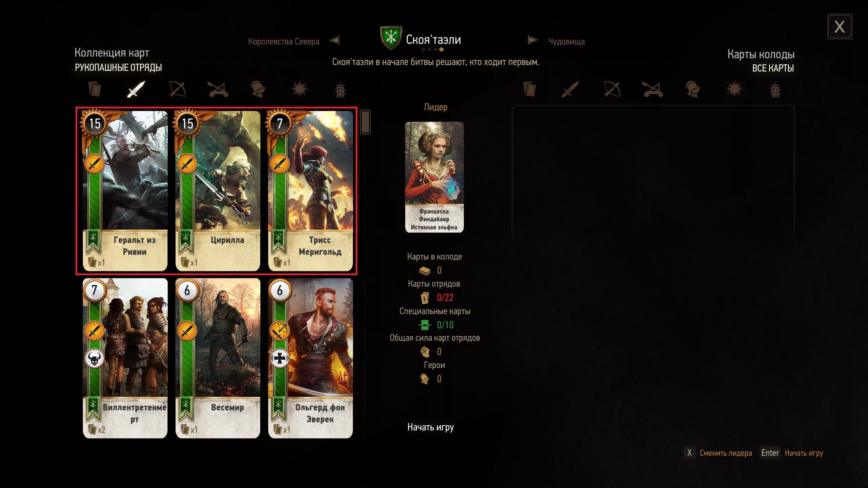This screenshot has width=868, height=488.
Task: Select weather sun filter in card collection
Action: pyautogui.click(x=300, y=89)
